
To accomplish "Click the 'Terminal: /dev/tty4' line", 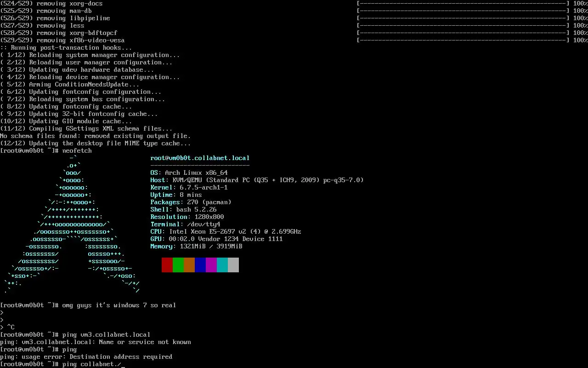I will (x=186, y=224).
